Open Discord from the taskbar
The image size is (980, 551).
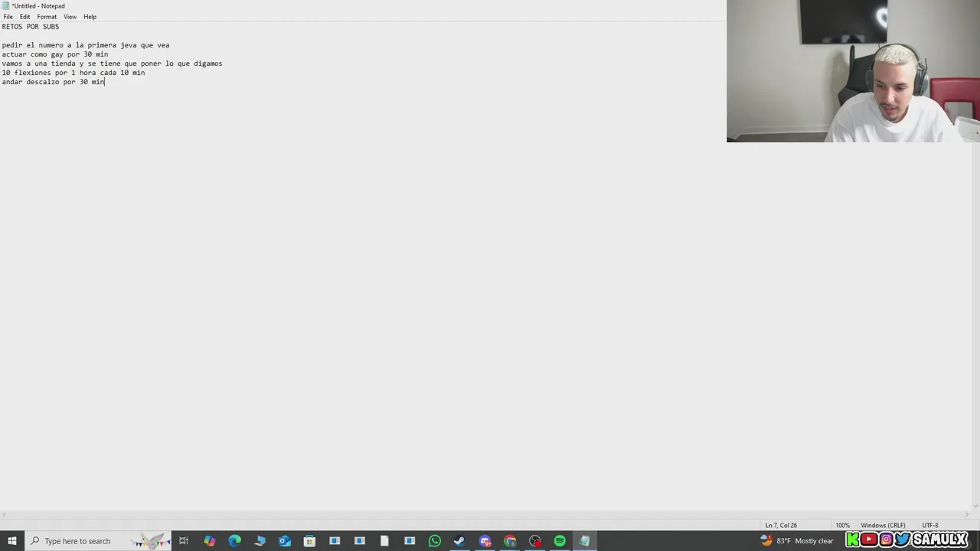(485, 541)
